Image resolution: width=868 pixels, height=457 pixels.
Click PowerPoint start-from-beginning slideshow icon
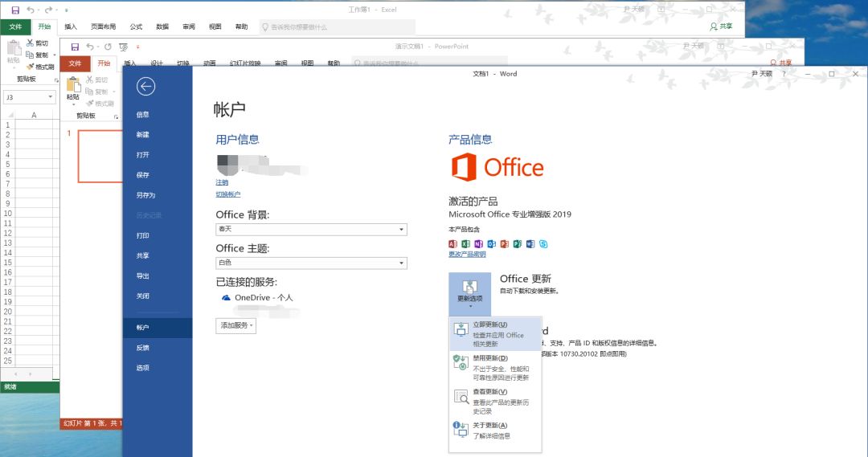123,47
